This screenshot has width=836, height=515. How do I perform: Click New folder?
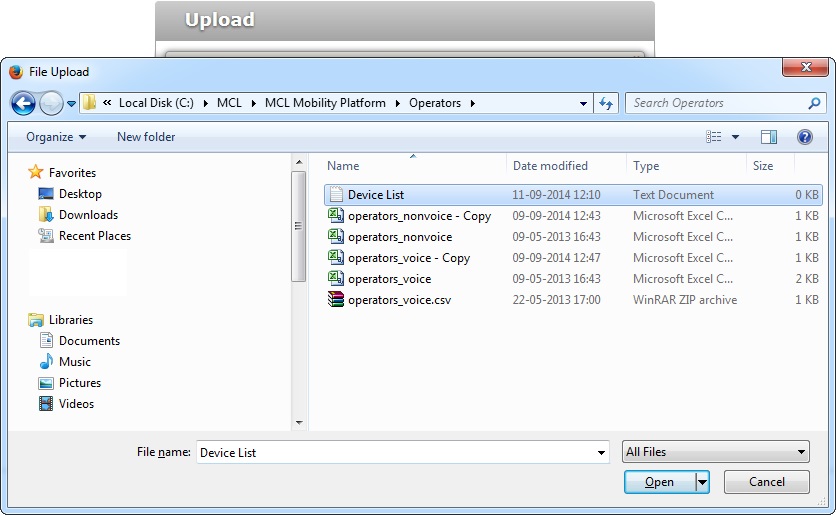[x=146, y=137]
